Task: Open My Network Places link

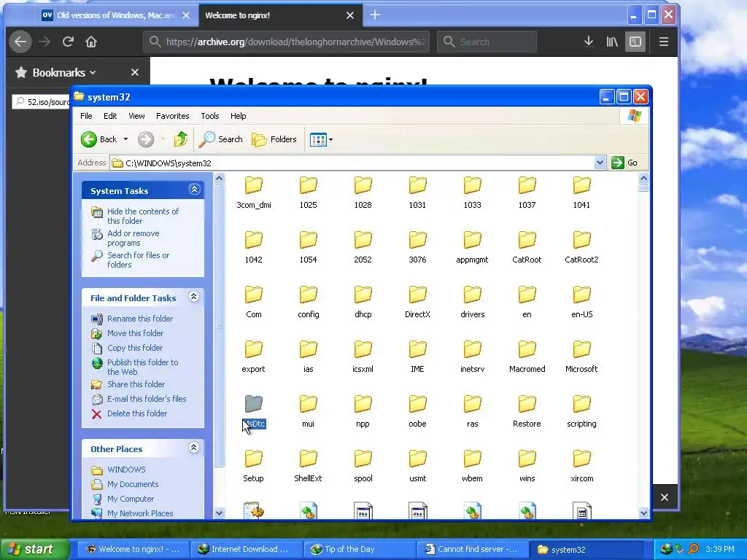Action: coord(139,513)
